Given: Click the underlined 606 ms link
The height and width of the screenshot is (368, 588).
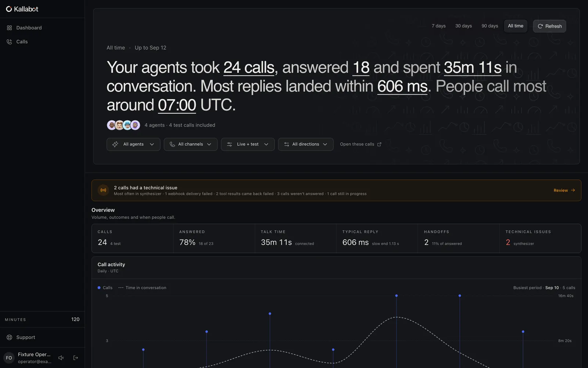Looking at the screenshot, I should coord(402,86).
